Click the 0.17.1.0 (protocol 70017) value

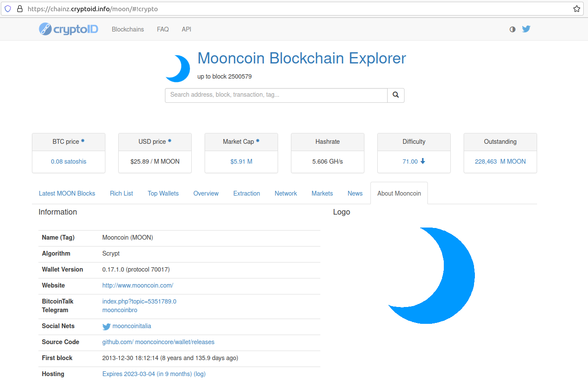point(136,269)
